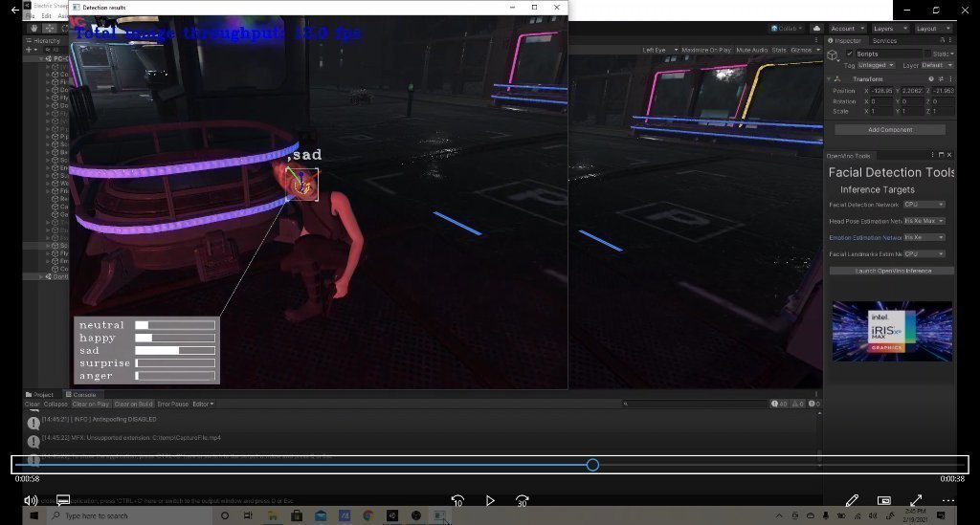Click the Intel Iris Xe Max graphics image
980x525 pixels.
click(x=892, y=332)
